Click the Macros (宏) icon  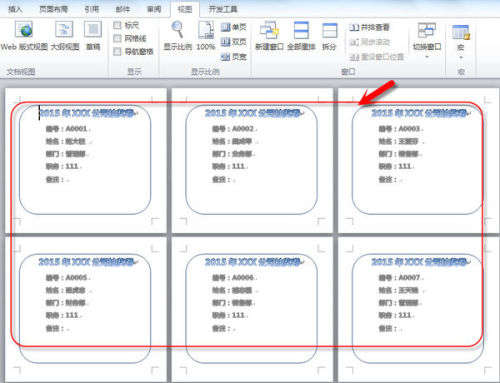[x=461, y=33]
